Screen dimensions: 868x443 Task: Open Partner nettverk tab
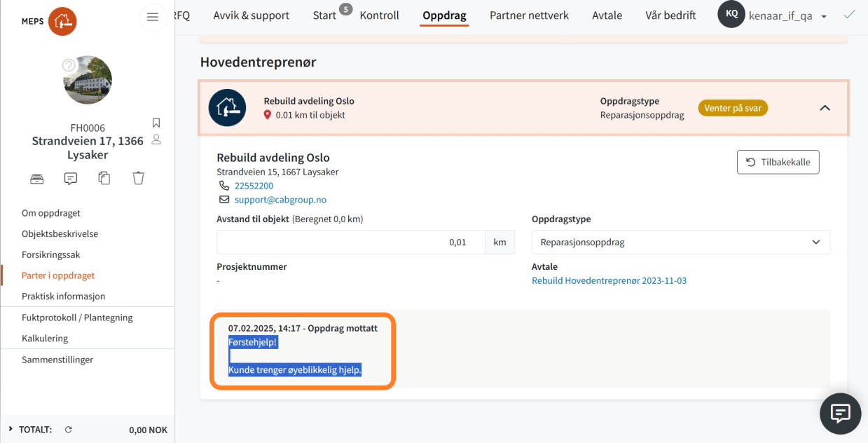coord(529,15)
